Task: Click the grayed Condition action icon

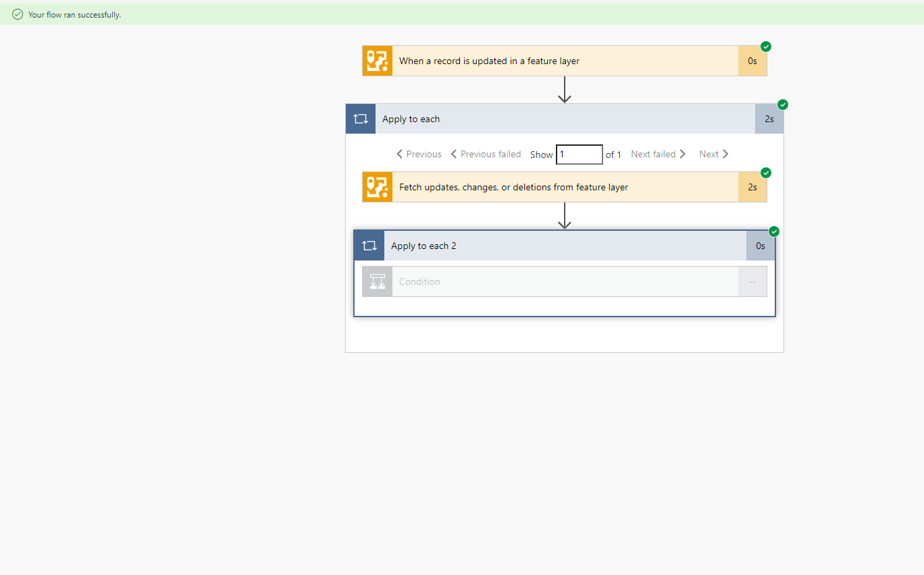Action: click(x=377, y=281)
